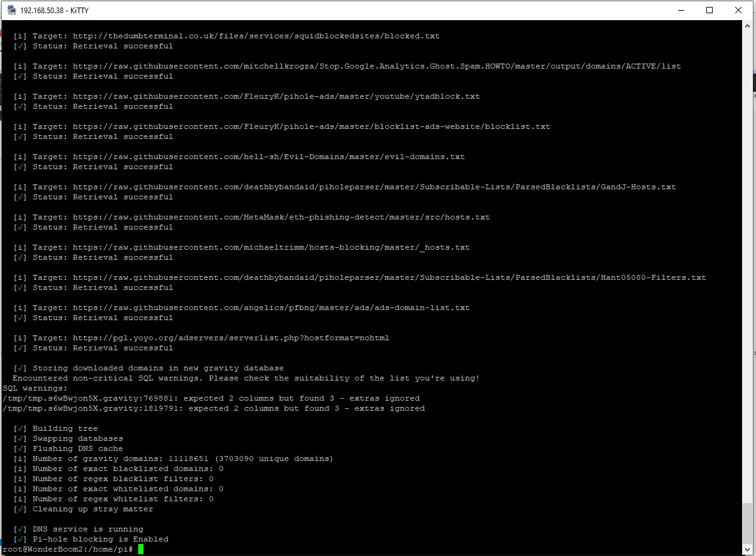Click 'Retrieval successful' under the evil-domains.txt target
This screenshot has height=556, width=756.
tap(123, 167)
